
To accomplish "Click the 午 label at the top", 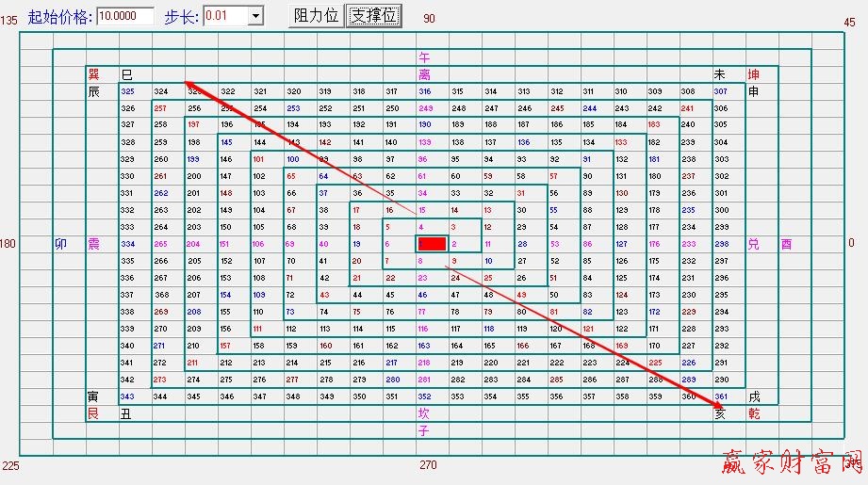I will click(424, 57).
